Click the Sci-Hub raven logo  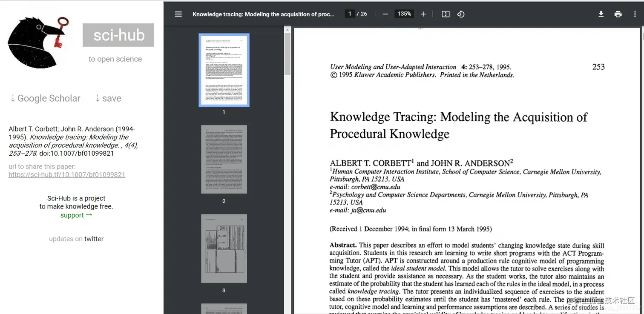click(38, 42)
